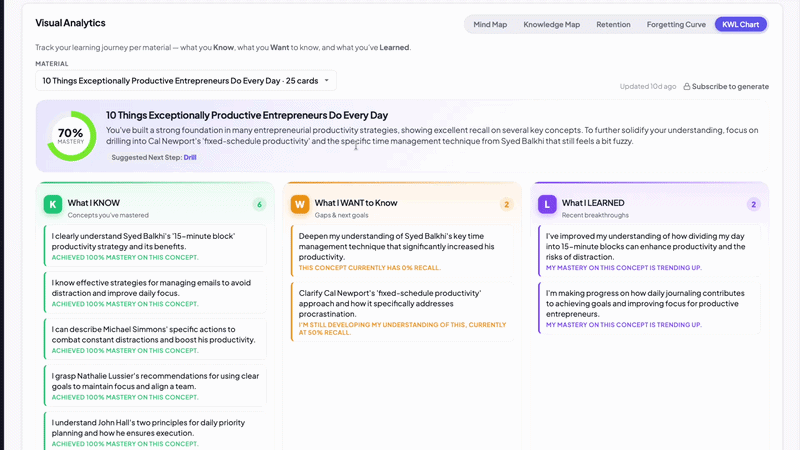
Task: Open the Material dropdown selector
Action: pyautogui.click(x=186, y=81)
